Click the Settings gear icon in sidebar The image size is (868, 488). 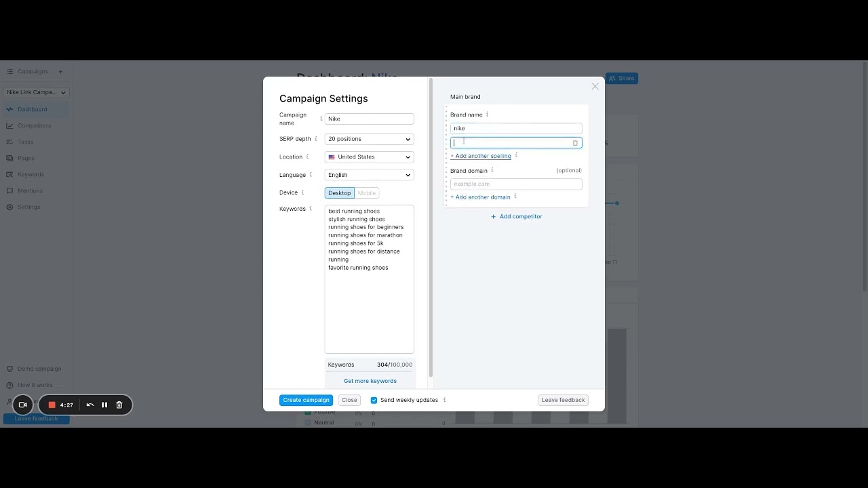10,207
